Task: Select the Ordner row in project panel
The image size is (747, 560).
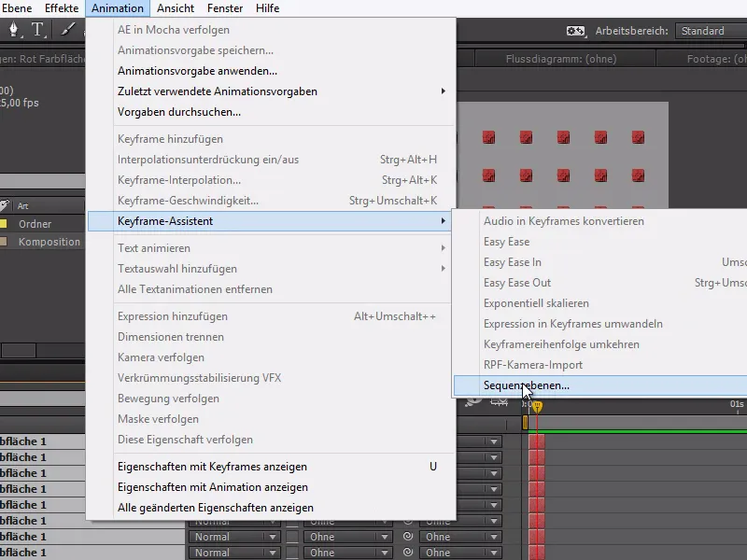Action: click(x=42, y=224)
